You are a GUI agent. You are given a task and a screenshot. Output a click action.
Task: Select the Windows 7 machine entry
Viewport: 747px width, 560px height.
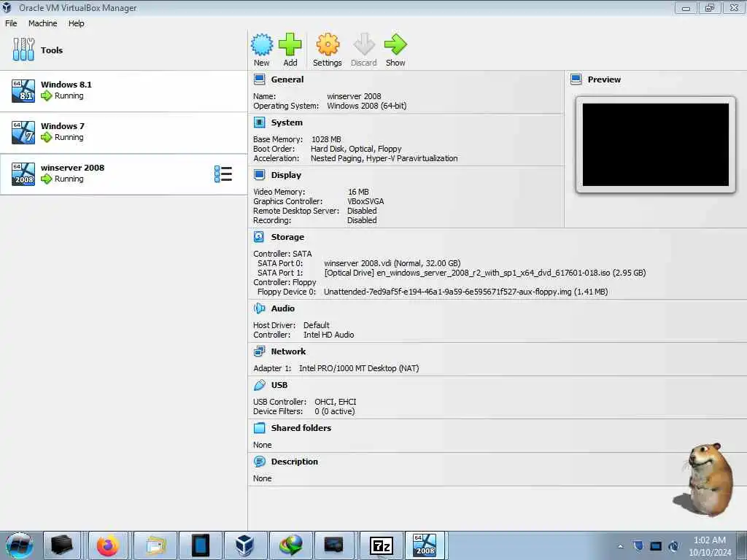click(x=123, y=133)
